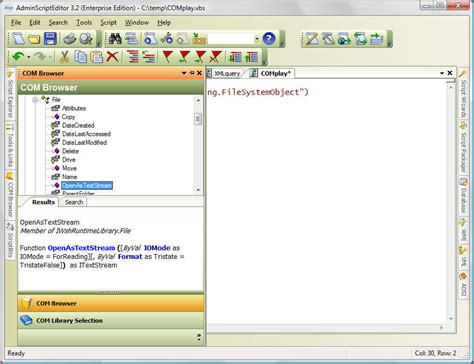Viewport: 474px width, 364px height.
Task: Decrease indent with the second indent icon
Action: coord(149,57)
